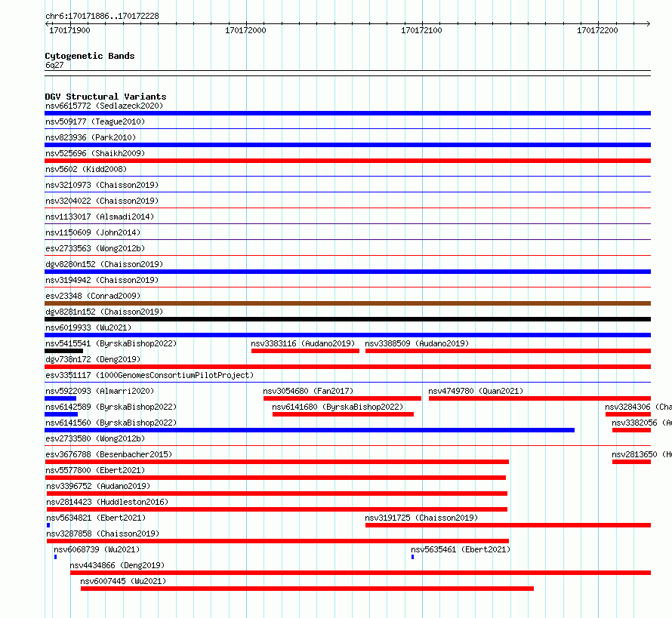The width and height of the screenshot is (672, 618).
Task: Open nsv3383116 (Audano2019) variant
Action: [303, 343]
